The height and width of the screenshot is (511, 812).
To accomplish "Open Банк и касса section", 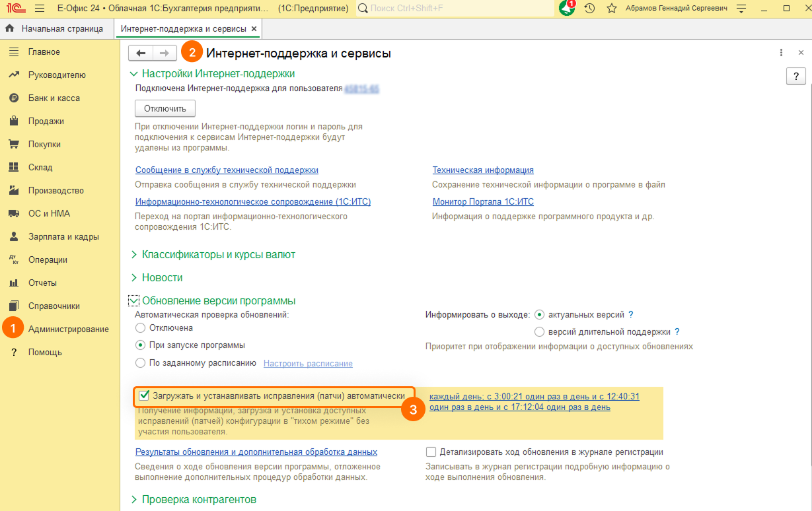I will point(55,98).
